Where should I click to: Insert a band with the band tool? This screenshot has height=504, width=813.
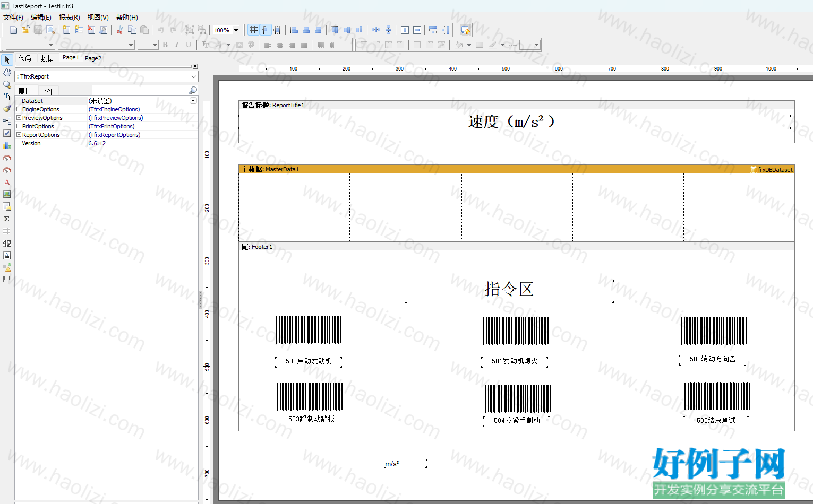[7, 121]
